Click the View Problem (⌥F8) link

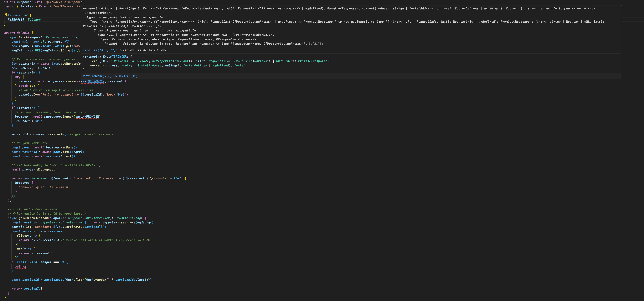tap(97, 76)
